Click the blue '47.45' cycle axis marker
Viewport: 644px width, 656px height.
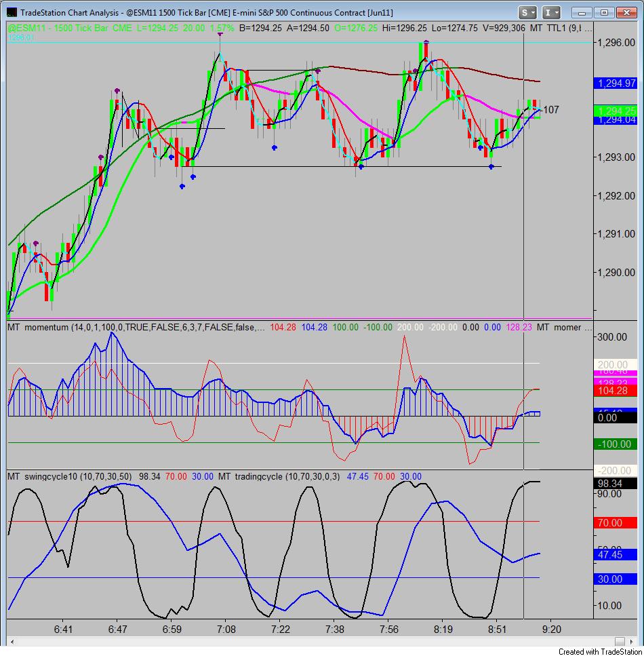[615, 555]
